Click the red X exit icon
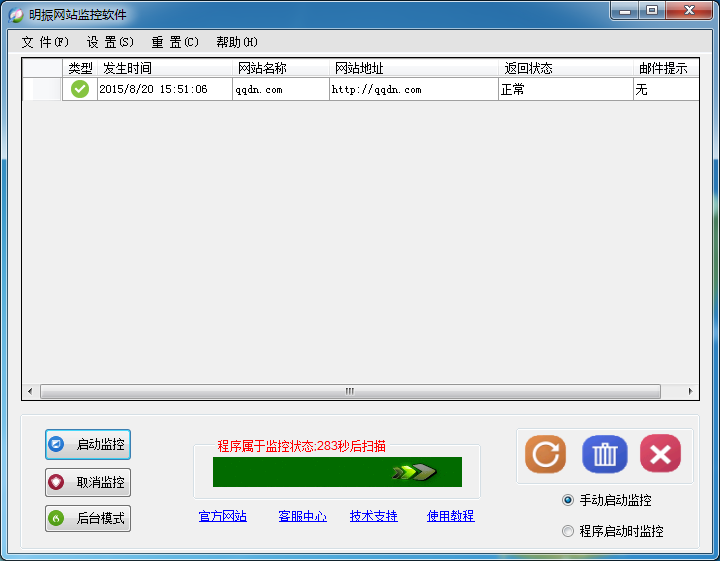720x561 pixels. click(x=660, y=454)
